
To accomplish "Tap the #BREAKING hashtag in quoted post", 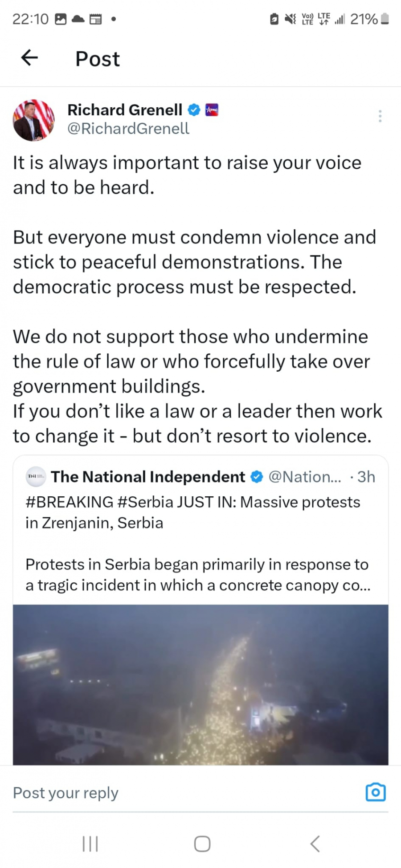I will 70,502.
